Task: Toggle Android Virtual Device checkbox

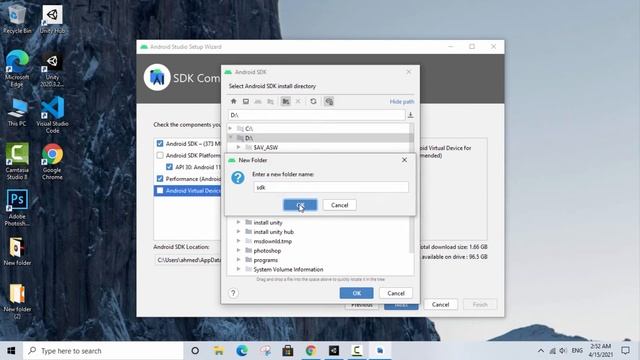Action: coord(160,191)
